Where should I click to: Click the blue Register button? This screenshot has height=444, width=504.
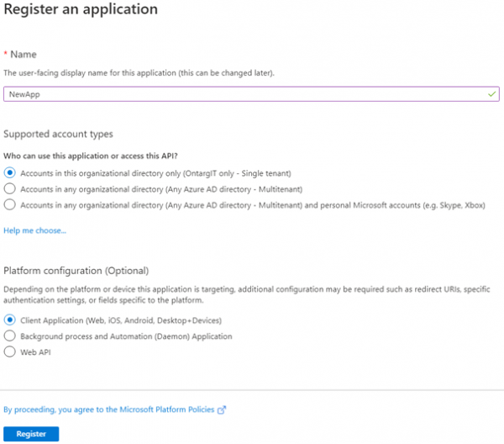click(31, 434)
